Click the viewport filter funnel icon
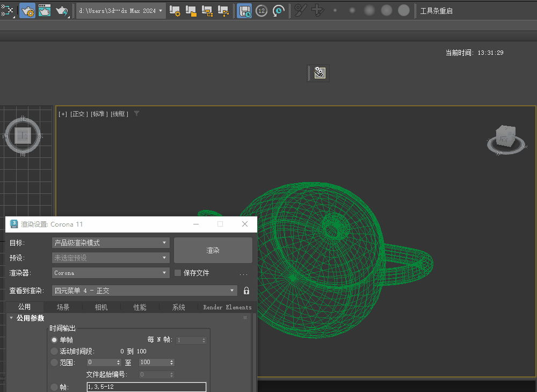Image resolution: width=537 pixels, height=392 pixels. [x=136, y=114]
